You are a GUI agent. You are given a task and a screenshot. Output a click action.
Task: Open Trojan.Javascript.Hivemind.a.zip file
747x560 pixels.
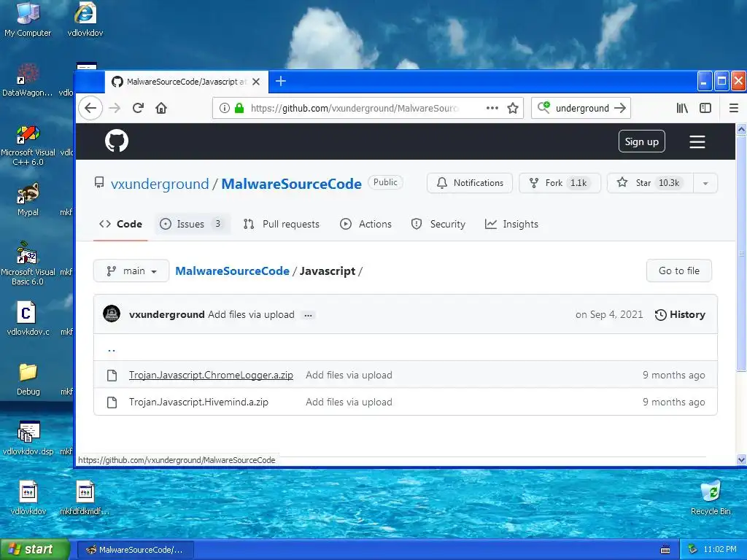coord(198,402)
